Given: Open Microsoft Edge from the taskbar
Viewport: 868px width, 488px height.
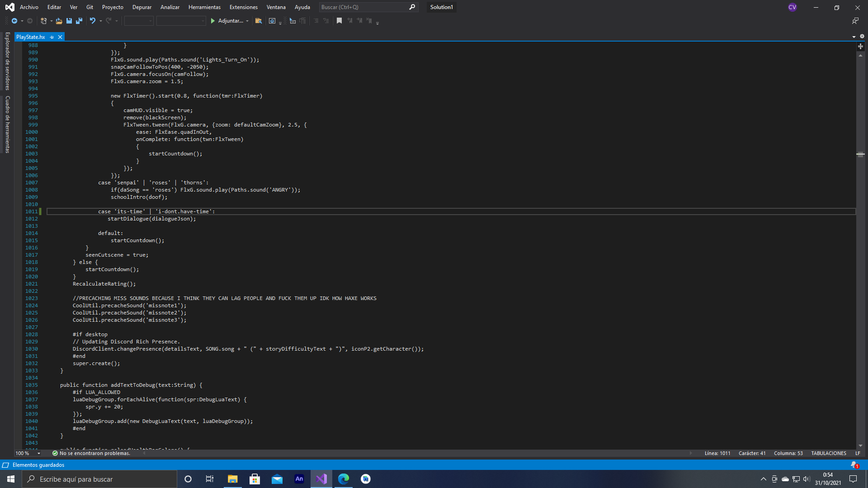Looking at the screenshot, I should point(344,479).
